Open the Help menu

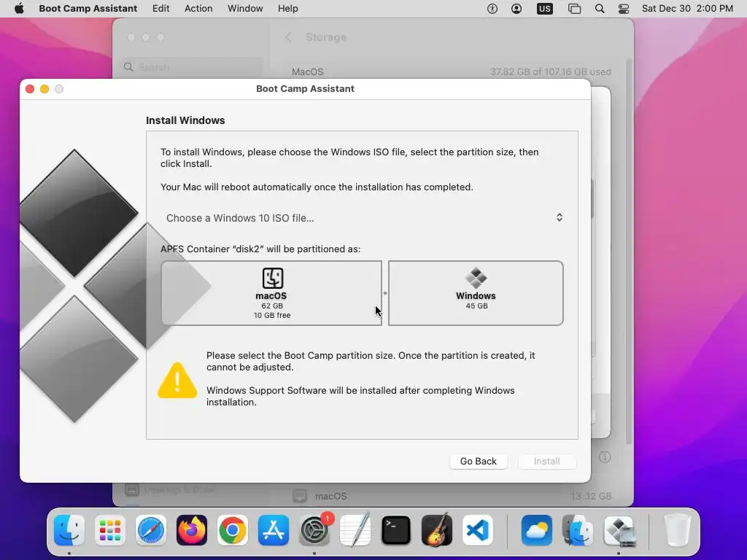click(287, 9)
